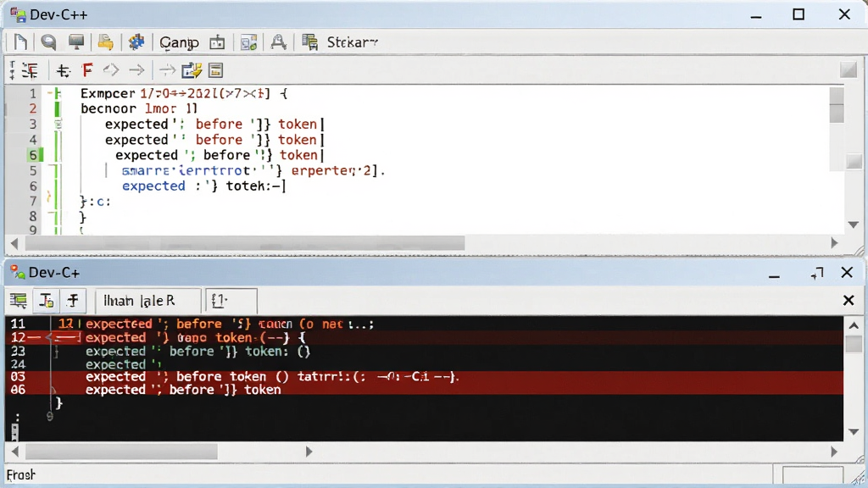Click the magnifier search icon in top toolbar
The image size is (868, 488).
pyautogui.click(x=48, y=42)
